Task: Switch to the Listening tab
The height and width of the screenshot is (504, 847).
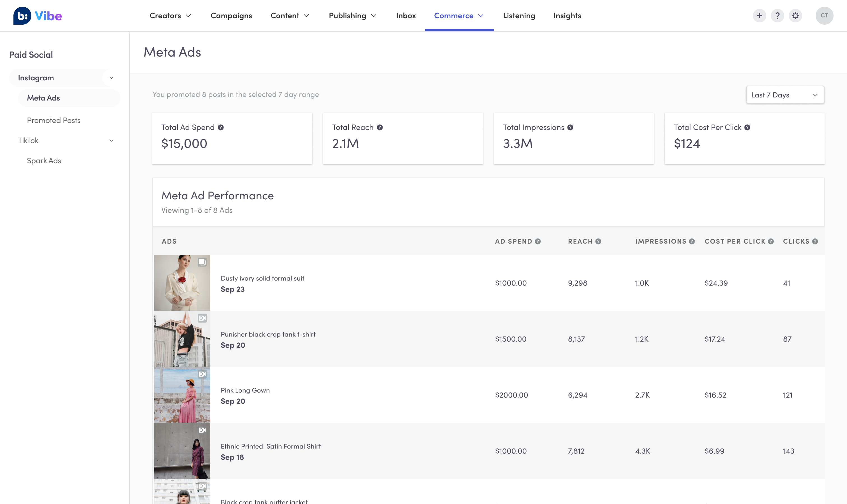Action: point(519,16)
